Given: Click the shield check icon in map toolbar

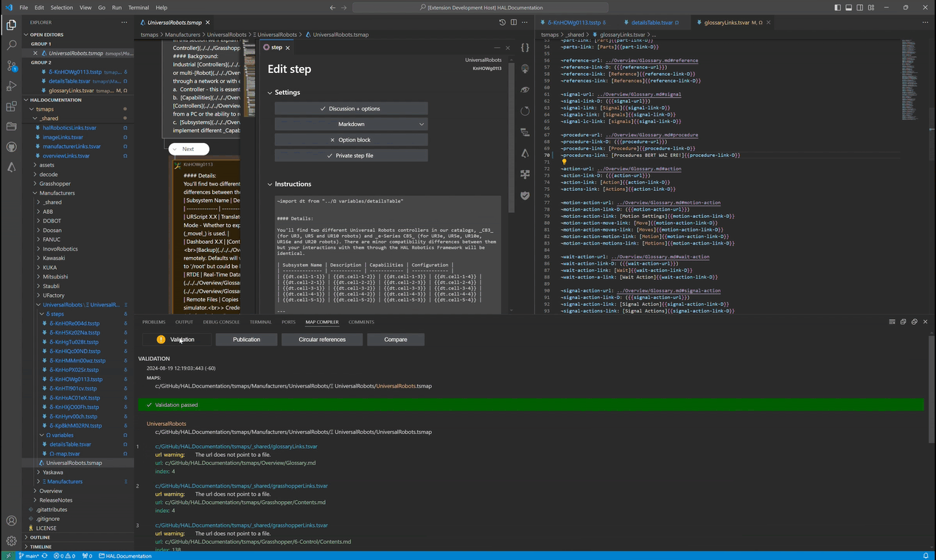Looking at the screenshot, I should tap(525, 196).
